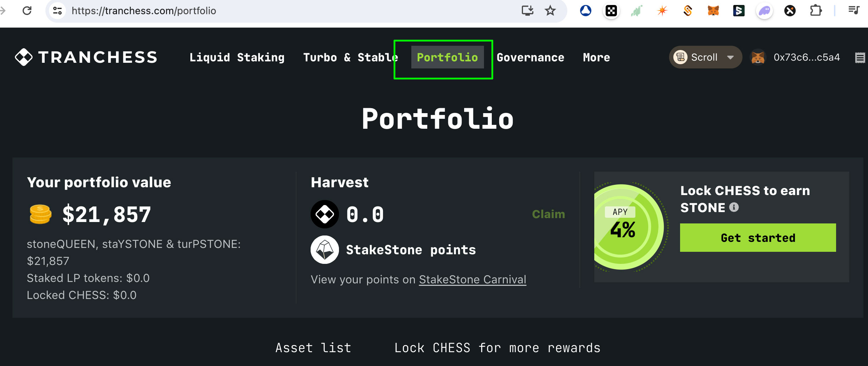Image resolution: width=868 pixels, height=366 pixels.
Task: Open the hamburger list icon at right of header
Action: point(860,57)
